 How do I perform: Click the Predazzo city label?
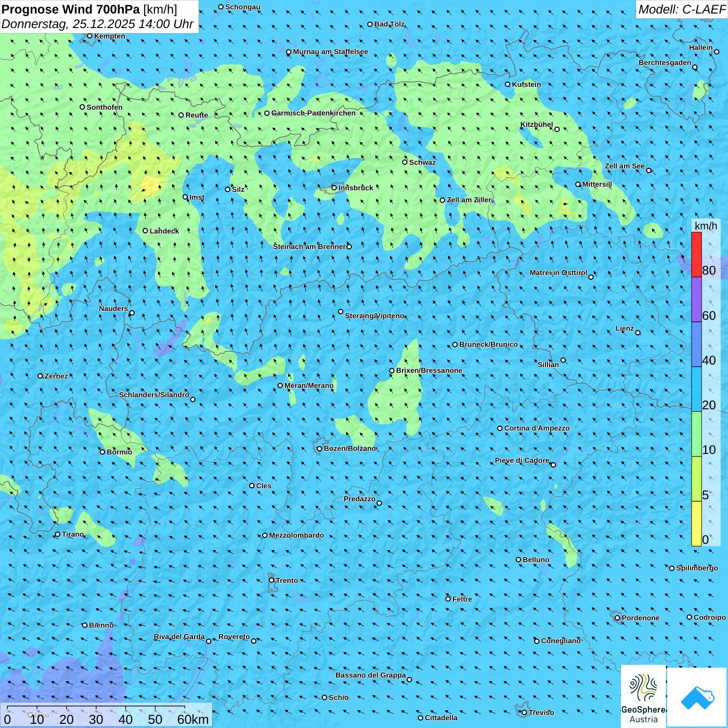359,499
